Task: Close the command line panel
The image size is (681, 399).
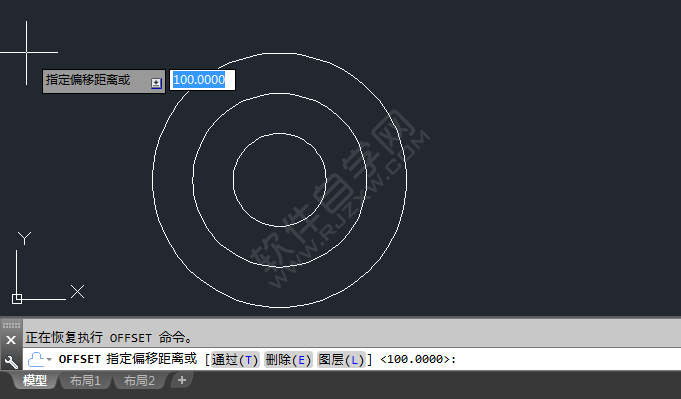Action: pos(11,340)
